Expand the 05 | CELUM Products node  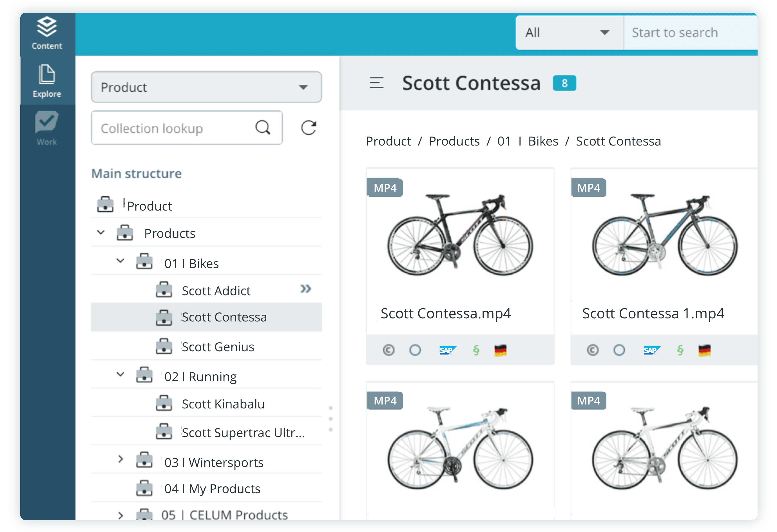pyautogui.click(x=121, y=515)
